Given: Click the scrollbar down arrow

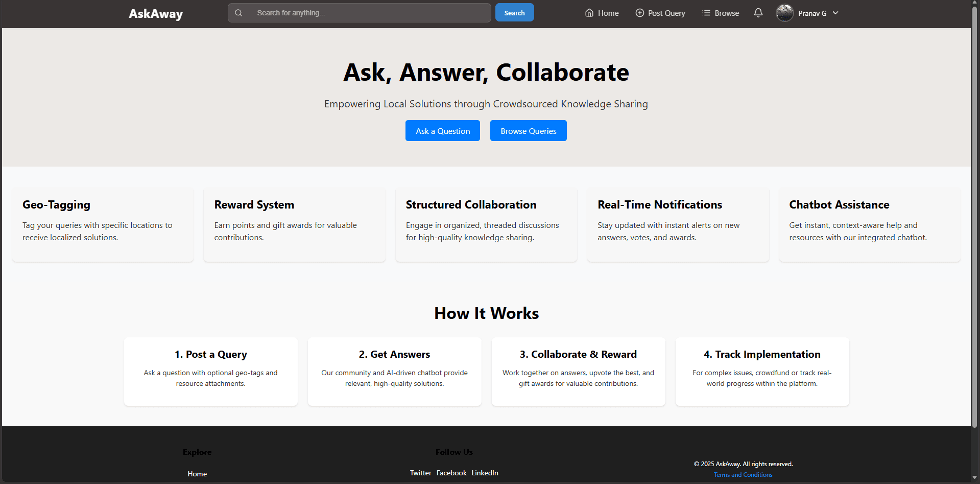Looking at the screenshot, I should tap(974, 478).
